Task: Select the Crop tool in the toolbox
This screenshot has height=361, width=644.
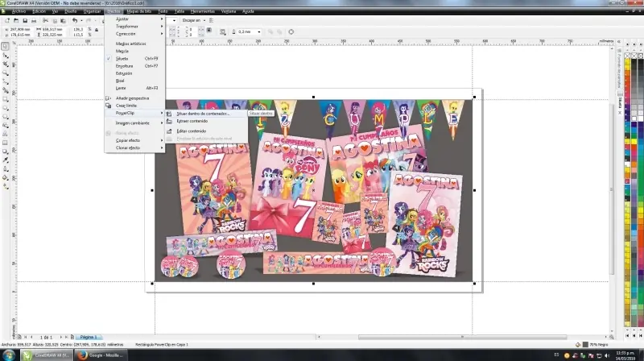Action: [x=6, y=64]
